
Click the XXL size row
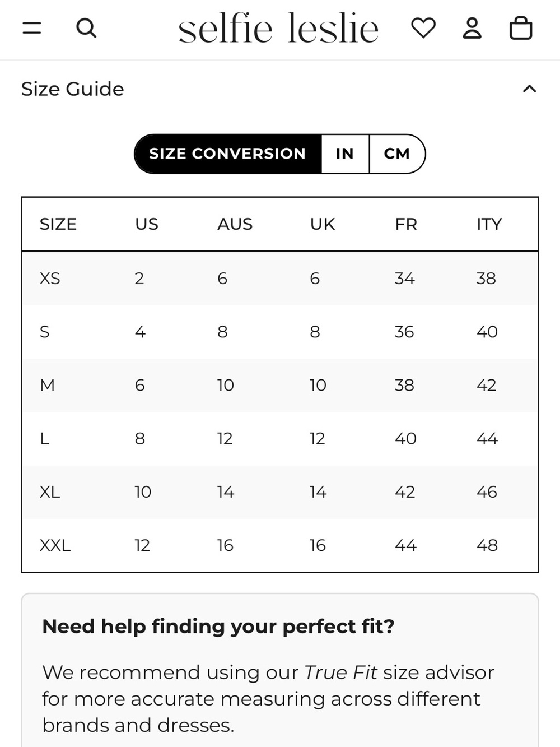coord(280,545)
